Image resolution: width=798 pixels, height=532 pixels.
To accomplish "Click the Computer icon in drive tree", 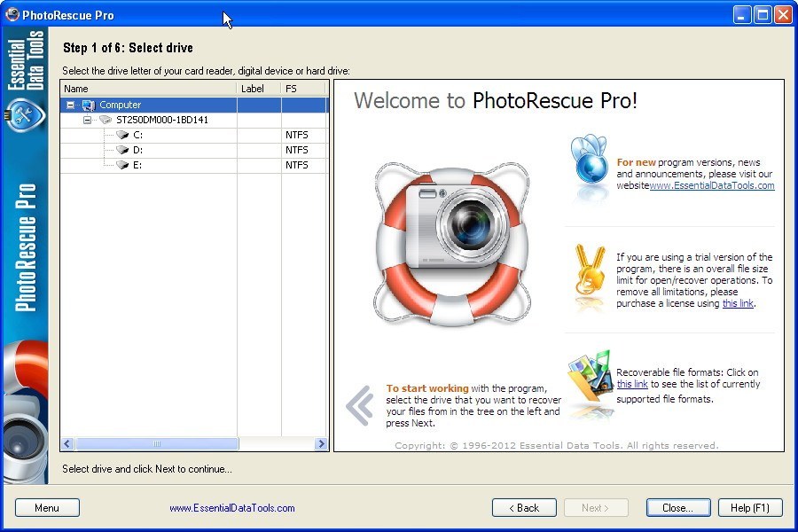I will (x=89, y=105).
